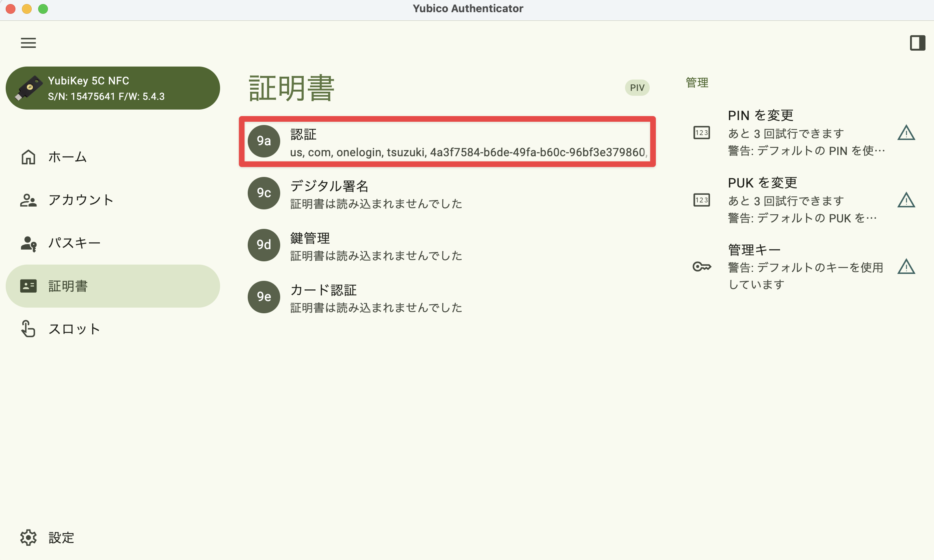This screenshot has width=934, height=560.
Task: Click 証明書は読み込まれませんでした under 9d
Action: [376, 255]
